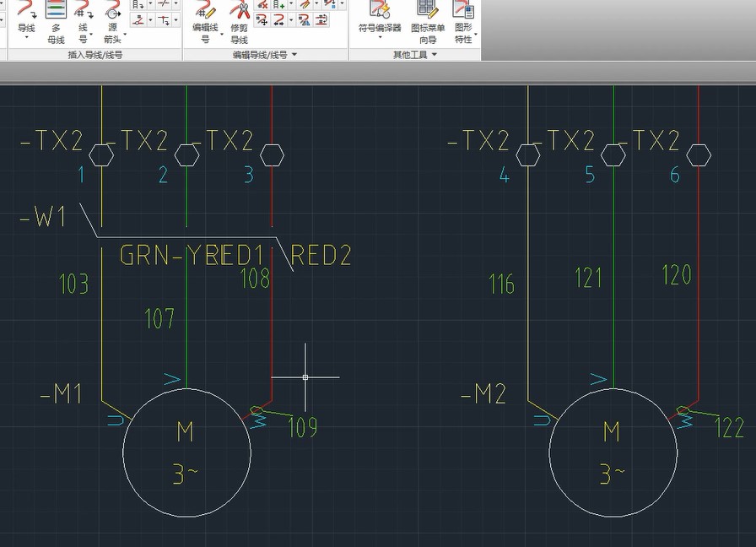Select the motor M2 circle symbol
756x547 pixels.
tap(613, 452)
